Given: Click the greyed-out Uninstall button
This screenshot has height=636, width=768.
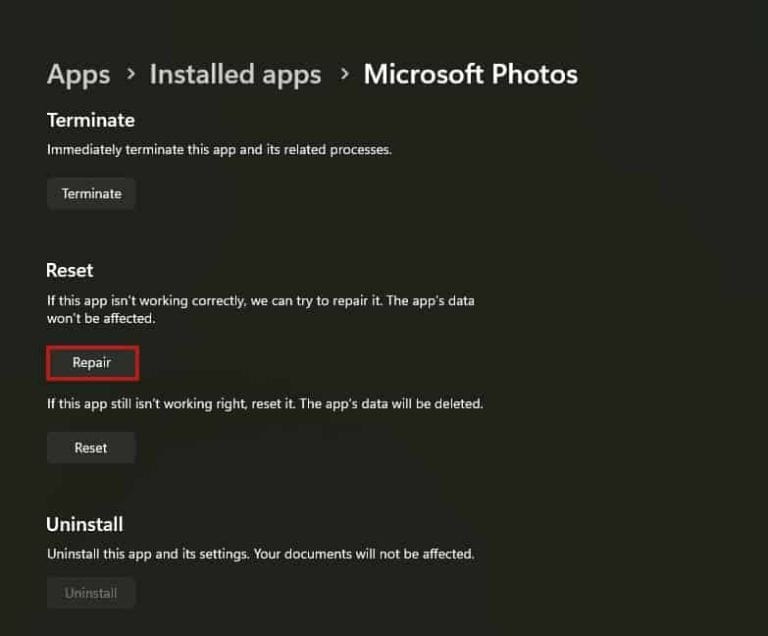Looking at the screenshot, I should click(x=91, y=593).
